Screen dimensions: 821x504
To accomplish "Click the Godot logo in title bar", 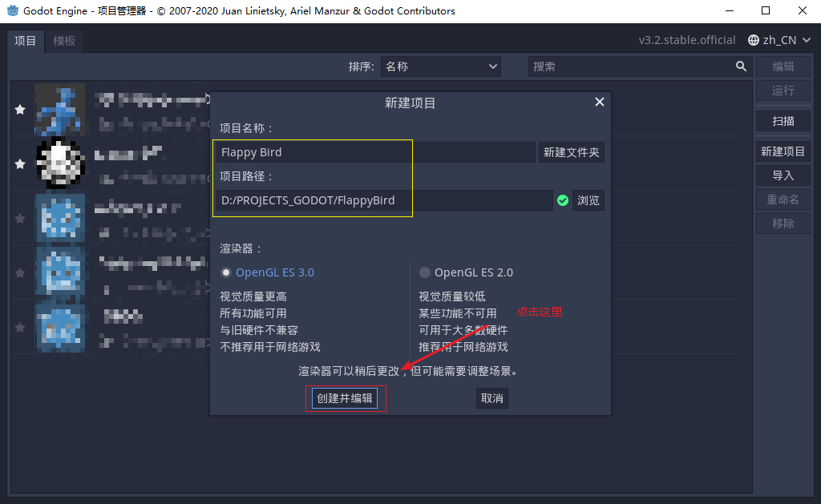I will click(12, 10).
